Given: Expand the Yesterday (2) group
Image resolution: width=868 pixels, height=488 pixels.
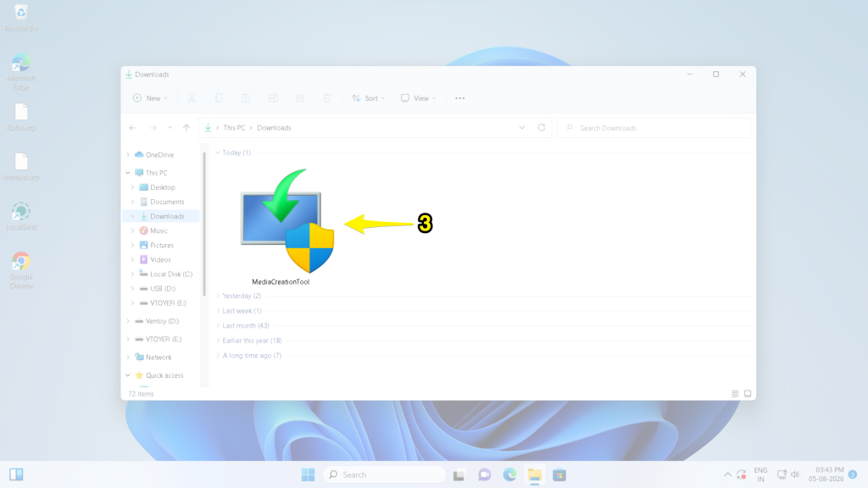Looking at the screenshot, I should coord(218,296).
